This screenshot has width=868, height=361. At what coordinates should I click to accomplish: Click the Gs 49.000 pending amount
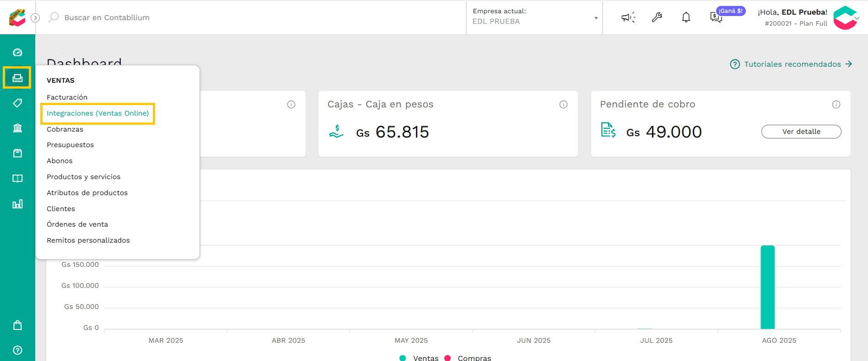pos(664,132)
